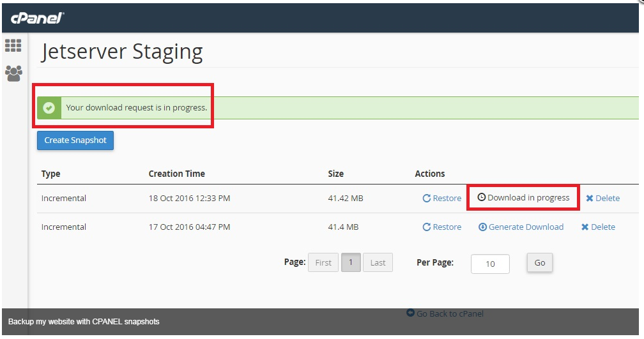Click the Last page button
644x339 pixels.
coord(378,262)
